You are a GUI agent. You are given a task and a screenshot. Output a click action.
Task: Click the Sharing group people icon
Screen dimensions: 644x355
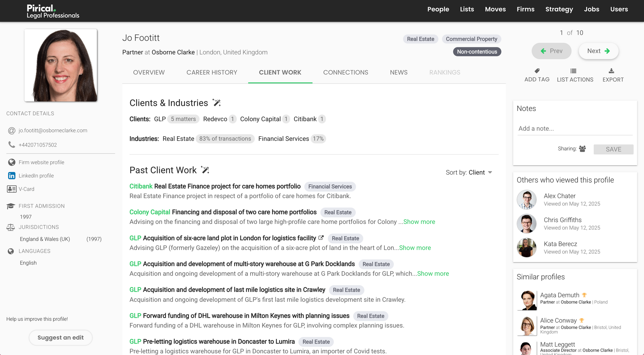coord(582,149)
